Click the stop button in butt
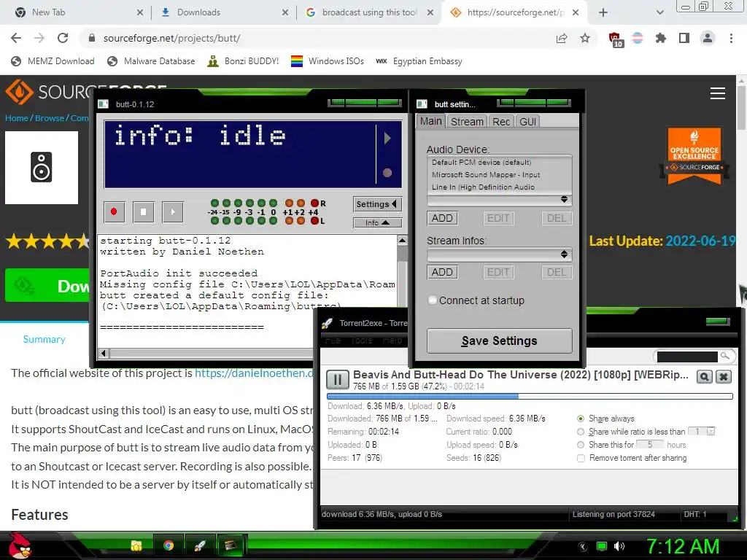Viewport: 747px width, 560px height. pos(144,212)
